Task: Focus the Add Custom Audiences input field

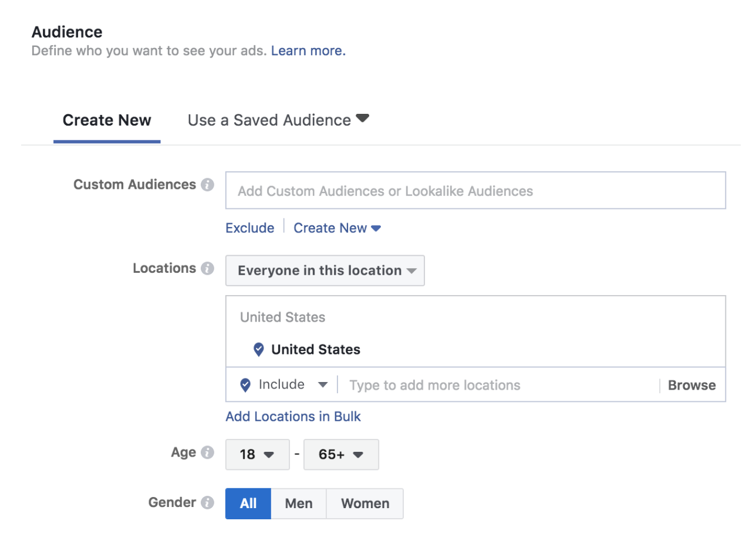Action: (x=475, y=191)
